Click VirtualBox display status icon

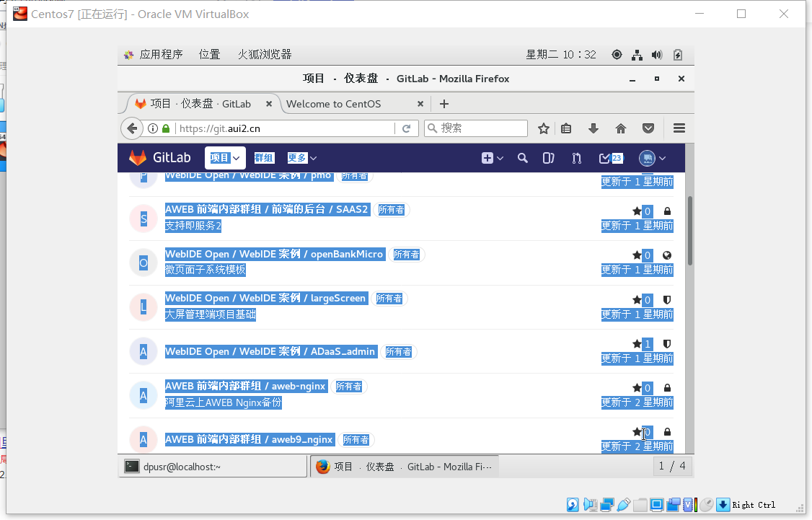coord(657,505)
